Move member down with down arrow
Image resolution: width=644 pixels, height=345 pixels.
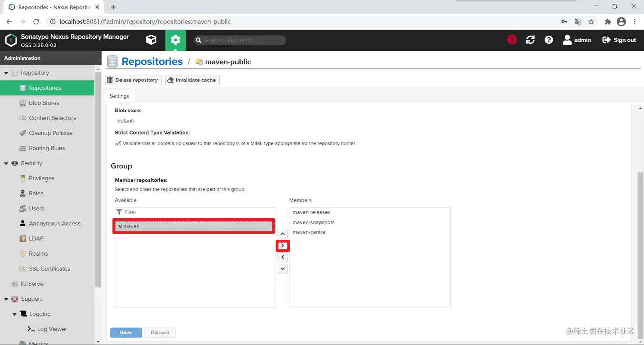(283, 268)
